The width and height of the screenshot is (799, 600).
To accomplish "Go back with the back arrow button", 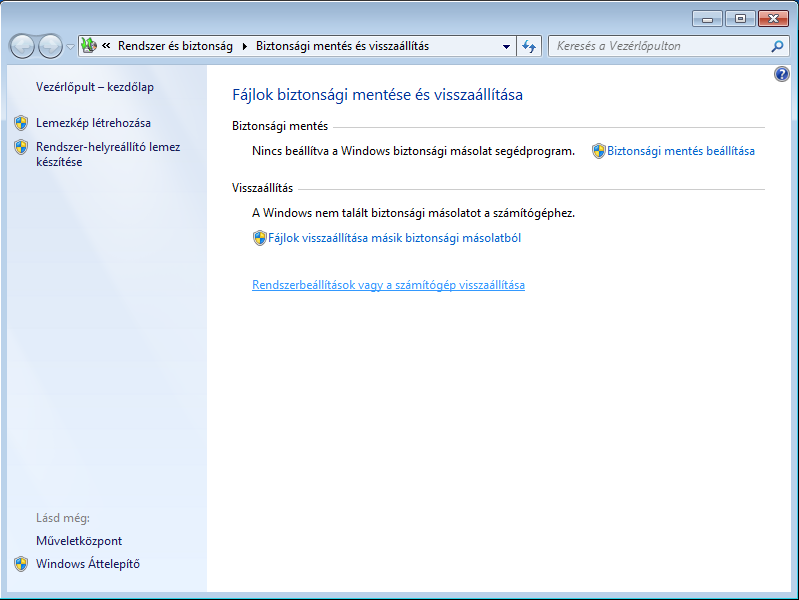I will pyautogui.click(x=22, y=46).
